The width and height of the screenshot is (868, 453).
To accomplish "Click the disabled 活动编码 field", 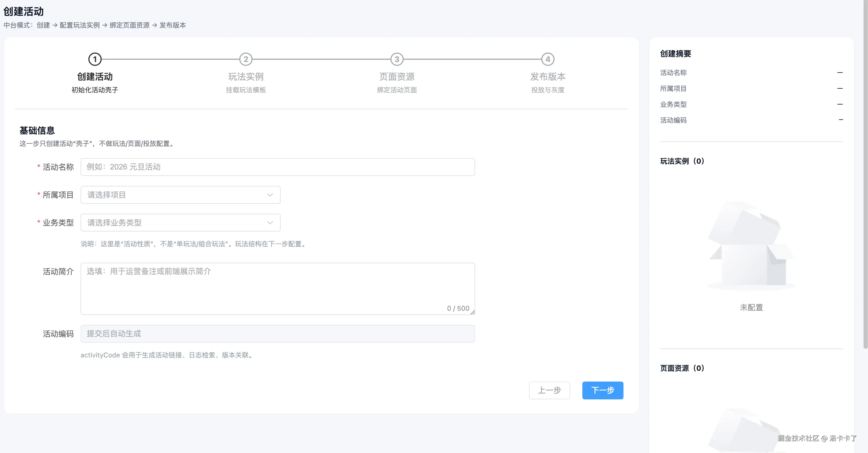I will coord(277,334).
